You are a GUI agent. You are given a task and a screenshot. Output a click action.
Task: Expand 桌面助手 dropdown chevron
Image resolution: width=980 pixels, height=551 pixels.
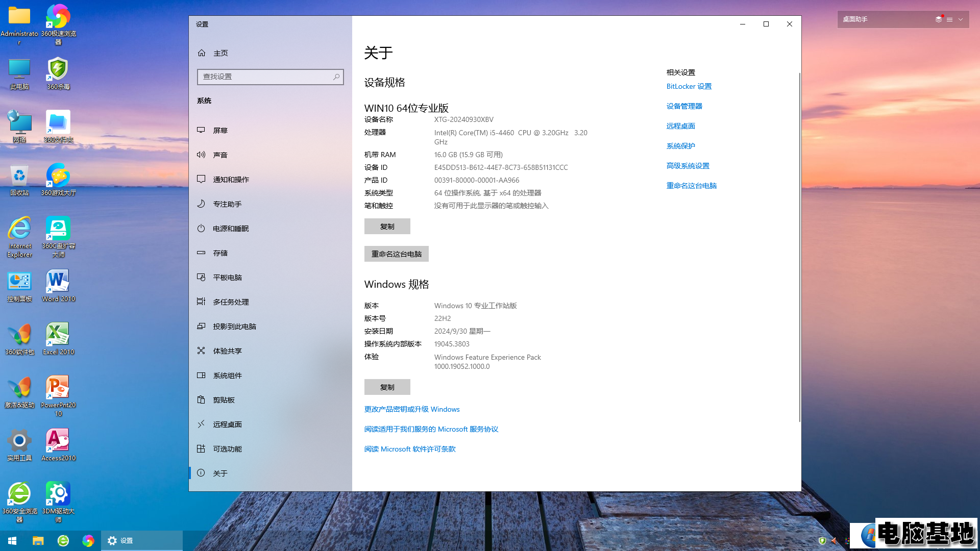pyautogui.click(x=961, y=19)
